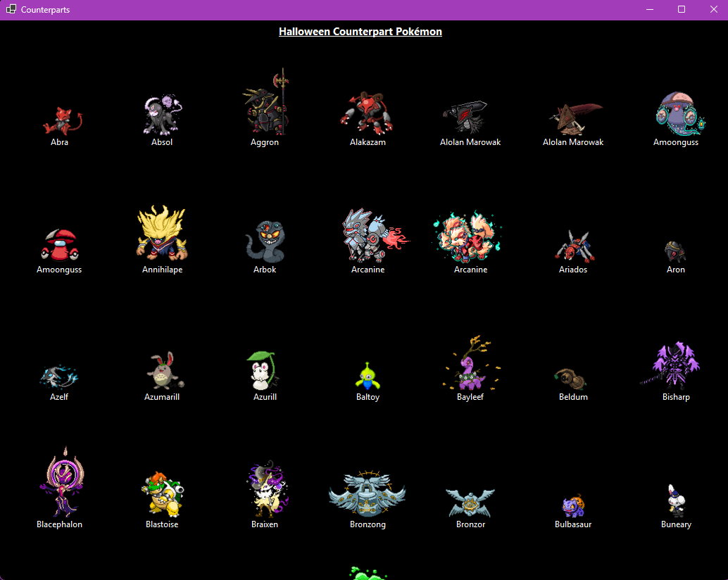Select the winged Bronzor sprite
This screenshot has height=580, width=728.
point(470,503)
